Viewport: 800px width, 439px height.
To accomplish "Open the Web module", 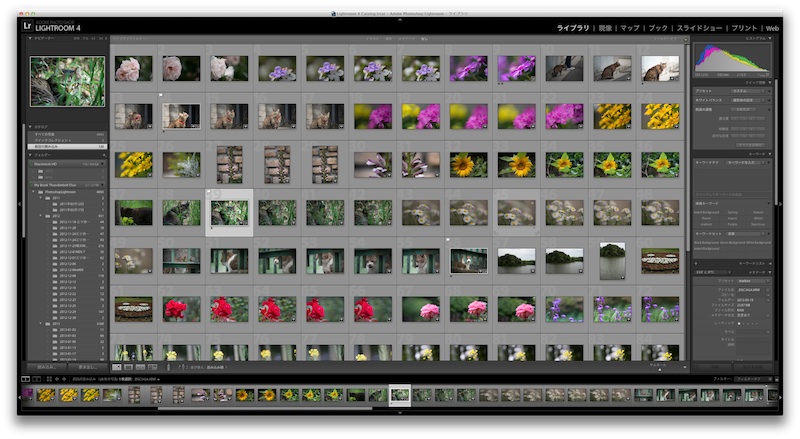I will 772,28.
